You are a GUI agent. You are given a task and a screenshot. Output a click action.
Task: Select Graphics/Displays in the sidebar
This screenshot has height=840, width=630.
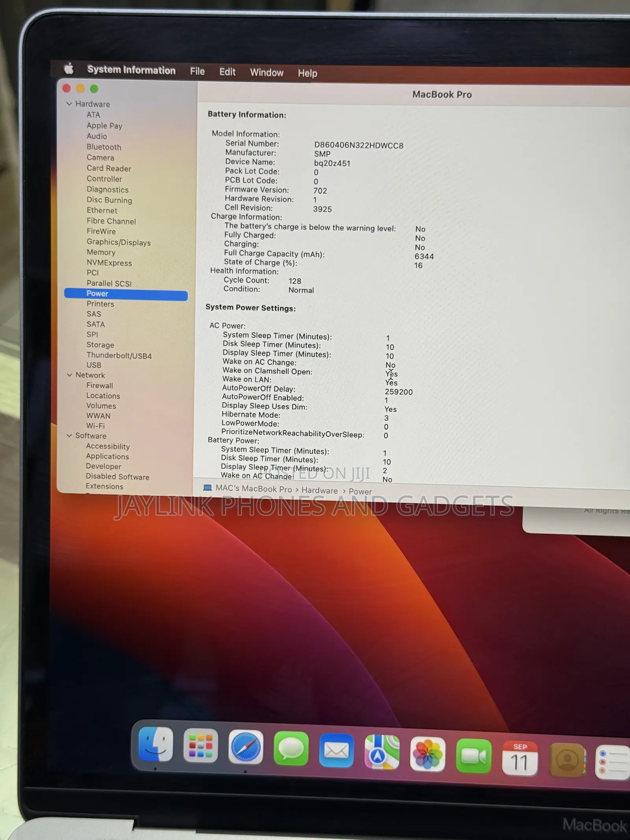coord(119,242)
